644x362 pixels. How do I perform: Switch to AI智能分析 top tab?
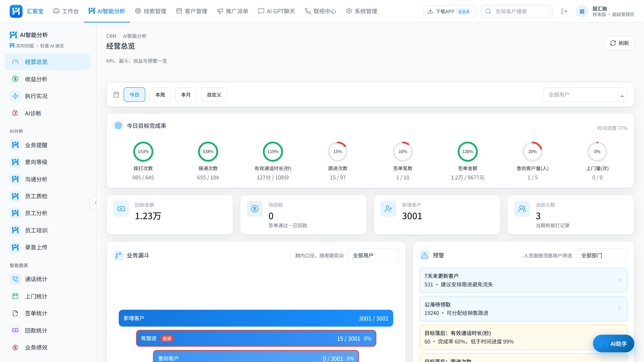[x=107, y=11]
